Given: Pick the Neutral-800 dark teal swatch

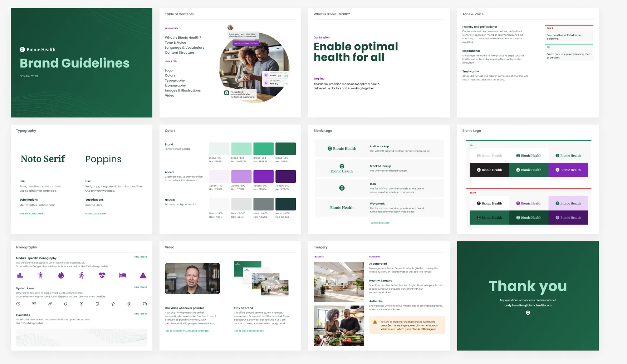Looking at the screenshot, I should [x=285, y=204].
